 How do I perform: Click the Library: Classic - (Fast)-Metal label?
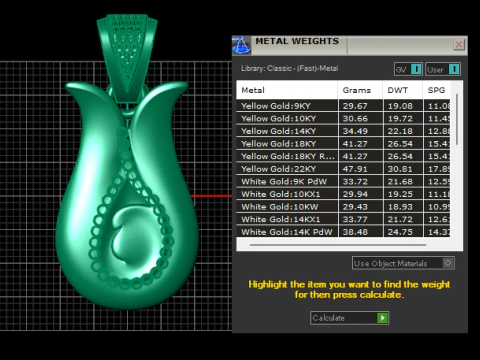click(x=289, y=68)
